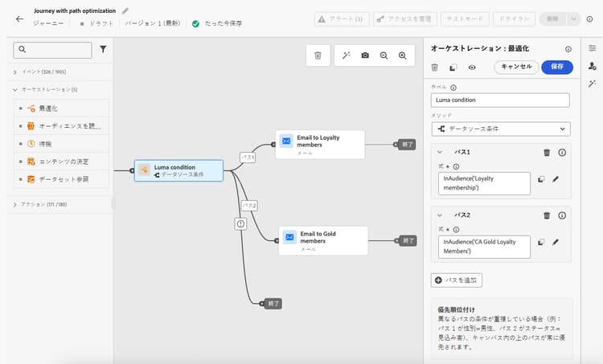Screen dimensions: 603x364
Task: Click path 1 expression text box
Action: (484, 183)
